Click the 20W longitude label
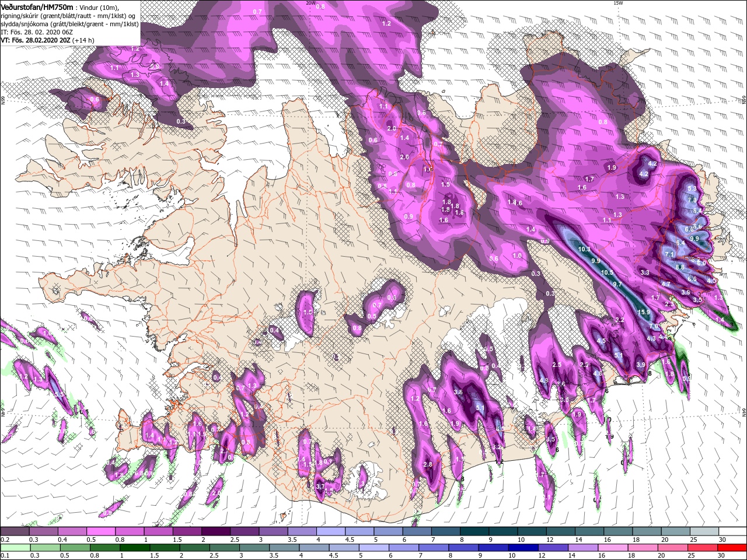The image size is (747, 560). coord(310,3)
